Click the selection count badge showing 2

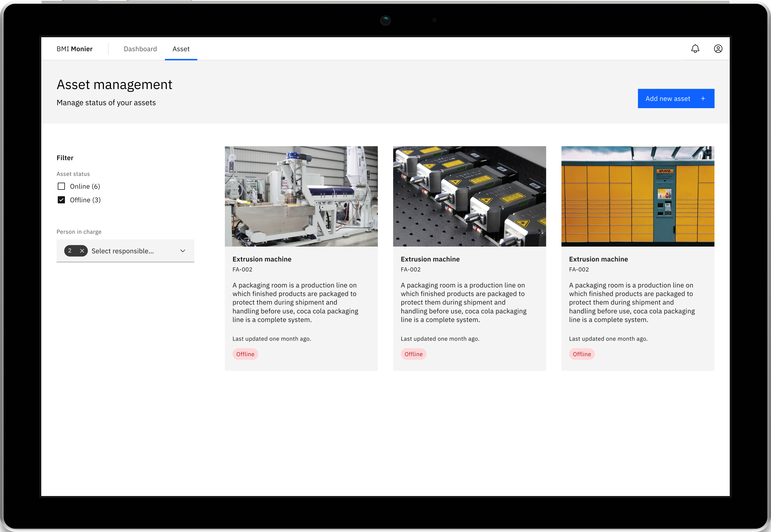[x=70, y=251]
